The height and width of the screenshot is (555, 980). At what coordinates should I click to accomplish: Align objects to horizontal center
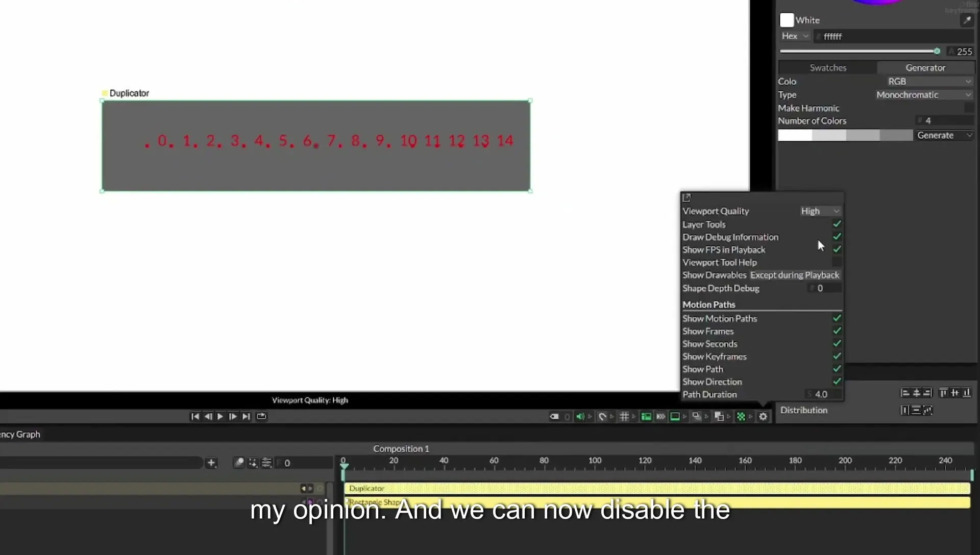(x=917, y=393)
